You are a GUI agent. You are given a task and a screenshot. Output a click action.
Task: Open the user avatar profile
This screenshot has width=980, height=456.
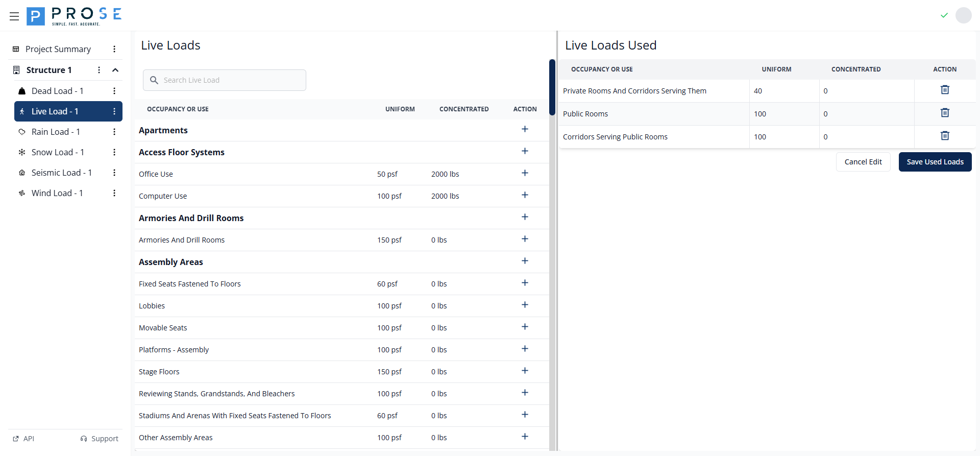click(x=964, y=15)
